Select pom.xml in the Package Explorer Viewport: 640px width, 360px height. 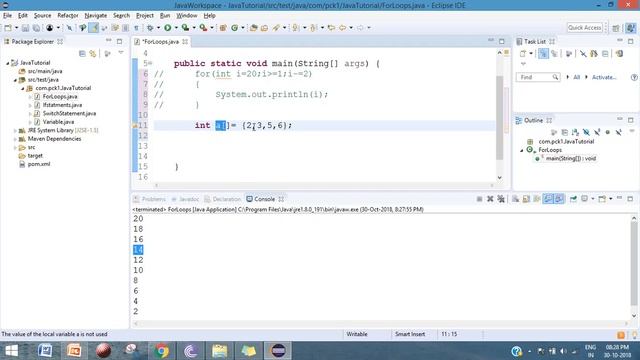tap(39, 164)
